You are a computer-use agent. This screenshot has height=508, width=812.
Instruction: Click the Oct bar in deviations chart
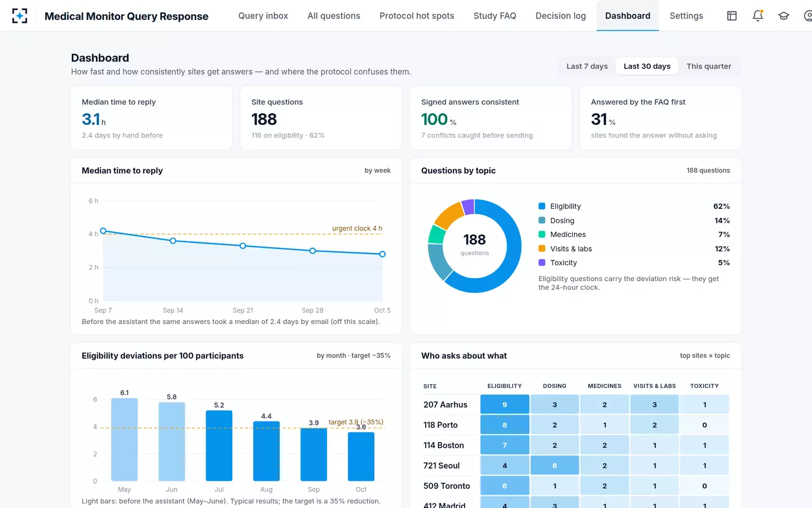[x=361, y=457]
